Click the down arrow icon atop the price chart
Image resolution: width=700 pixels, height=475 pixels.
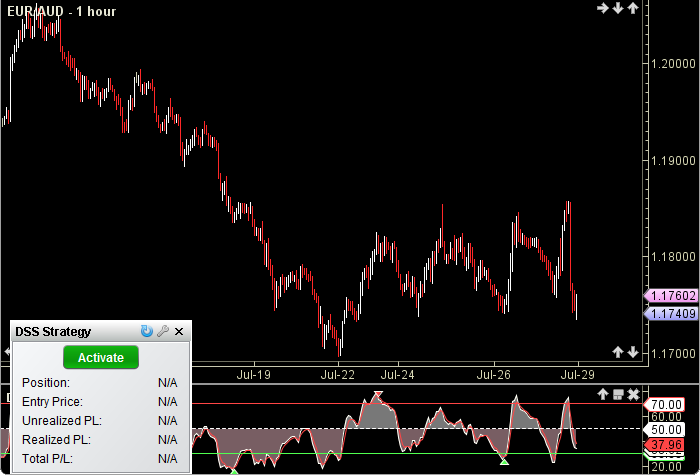click(618, 8)
